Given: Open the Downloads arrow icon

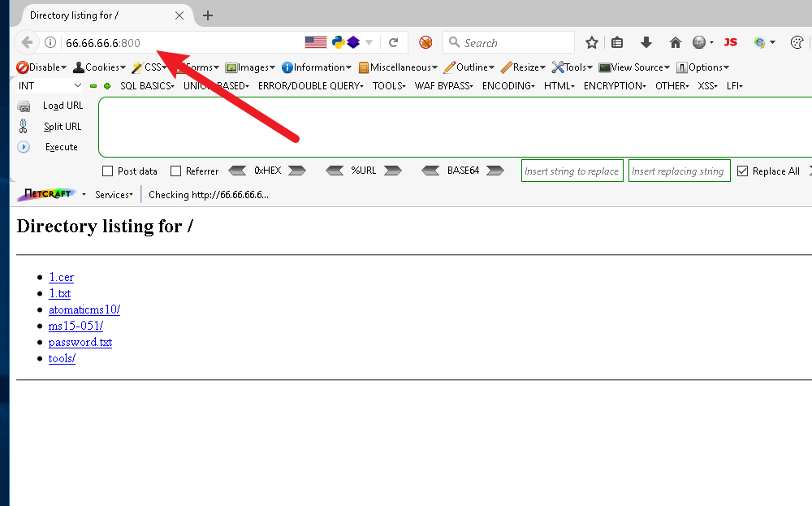Looking at the screenshot, I should [646, 42].
